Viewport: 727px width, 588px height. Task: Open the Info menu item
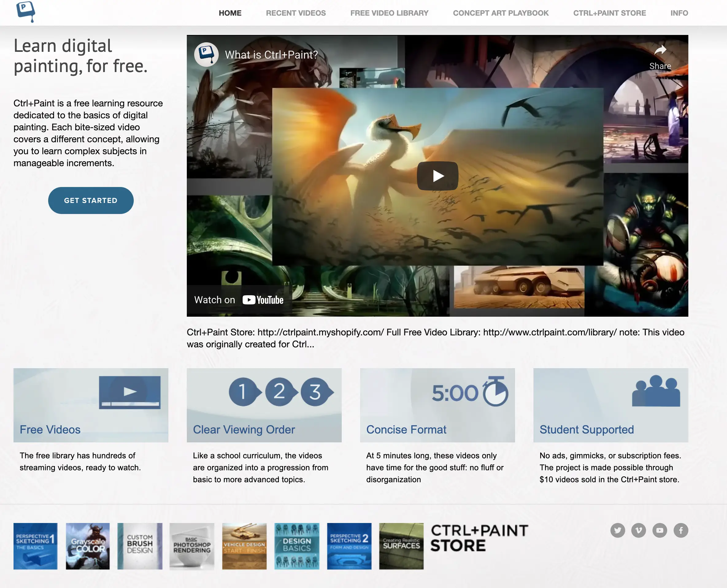point(679,13)
